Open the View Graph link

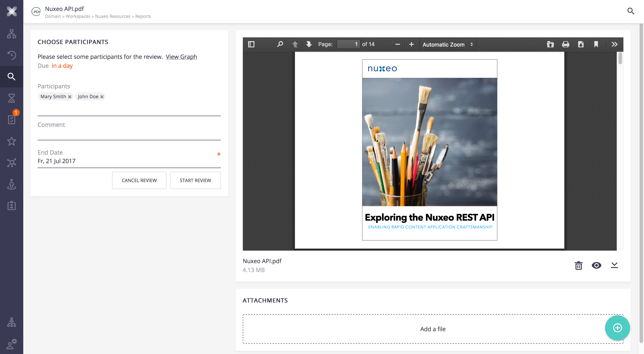[x=181, y=57]
